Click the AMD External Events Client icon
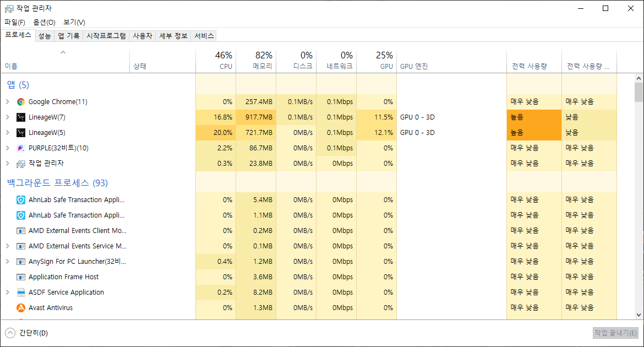This screenshot has width=644, height=347. 20,231
